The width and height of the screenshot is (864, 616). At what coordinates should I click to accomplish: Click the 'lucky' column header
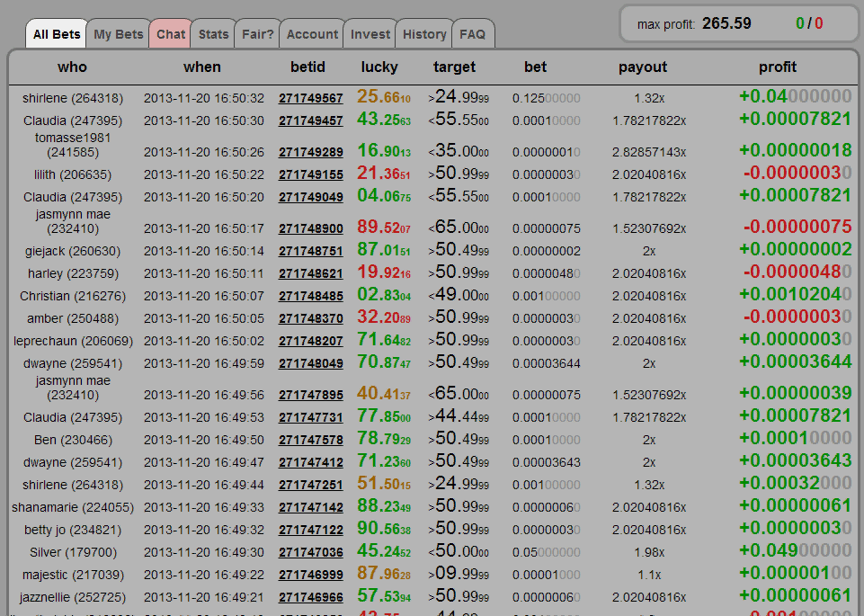tap(379, 67)
